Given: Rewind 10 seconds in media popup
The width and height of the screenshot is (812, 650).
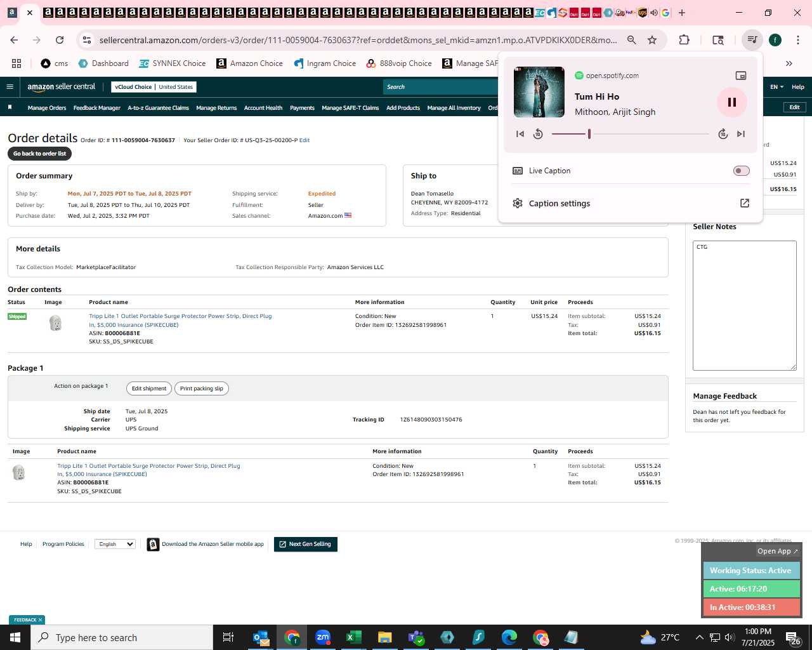Looking at the screenshot, I should pos(538,134).
